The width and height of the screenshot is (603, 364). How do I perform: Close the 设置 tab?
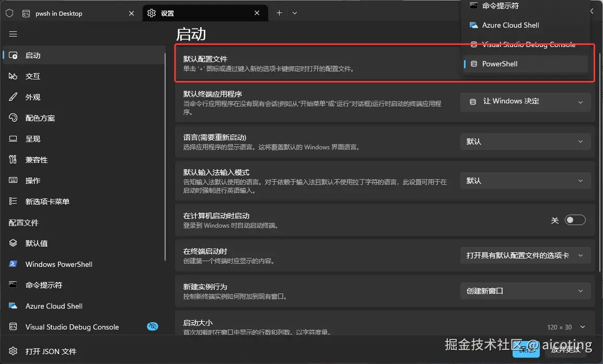pyautogui.click(x=257, y=13)
